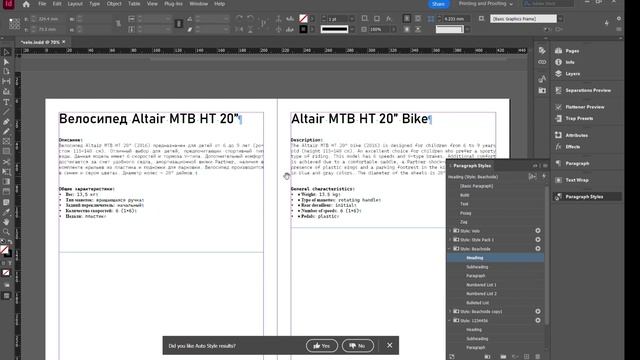The height and width of the screenshot is (360, 640).
Task: Click the plus badge on Style: Beachside copy
Action: (x=538, y=311)
